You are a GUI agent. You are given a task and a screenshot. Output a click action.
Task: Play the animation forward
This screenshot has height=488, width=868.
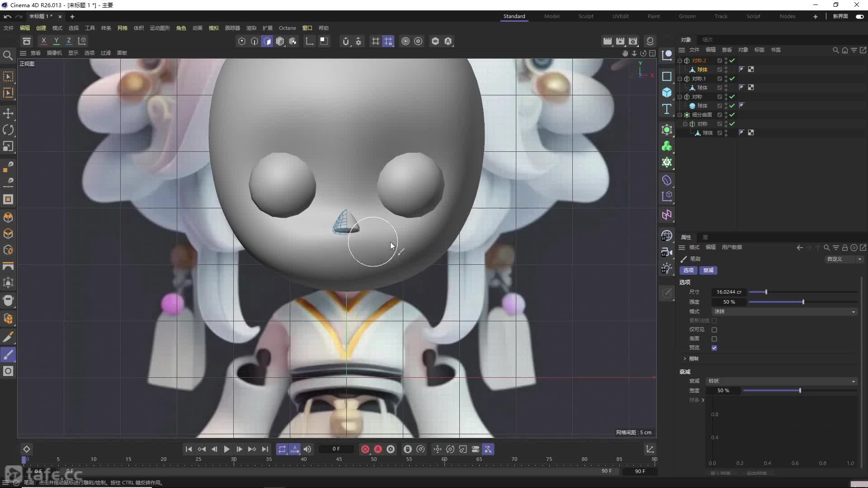coord(226,449)
